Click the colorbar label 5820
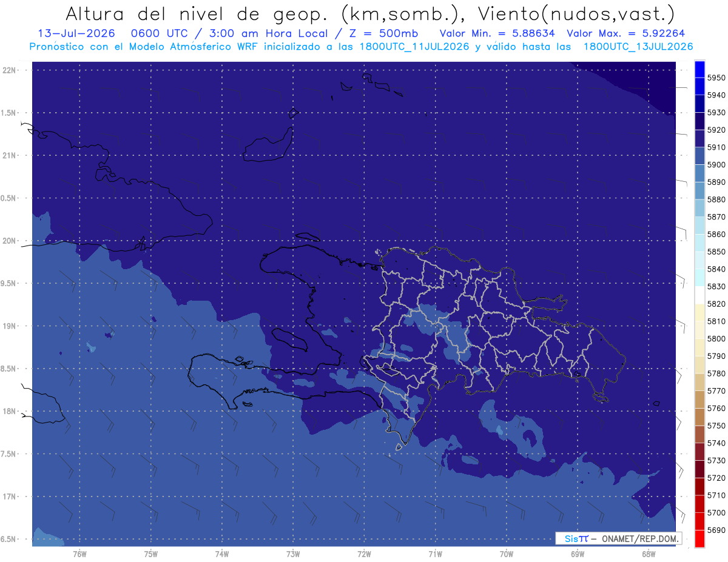Viewport: 728px width, 562px height. pyautogui.click(x=716, y=304)
